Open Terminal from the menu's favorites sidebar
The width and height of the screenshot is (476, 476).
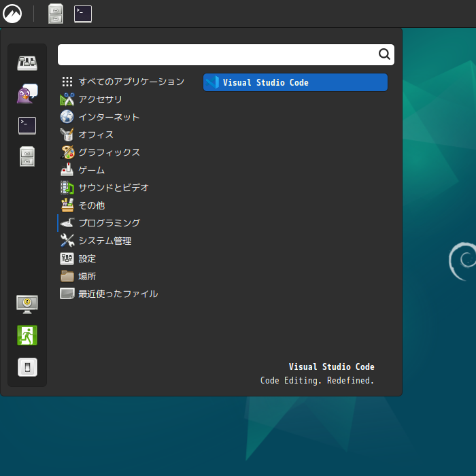[27, 126]
